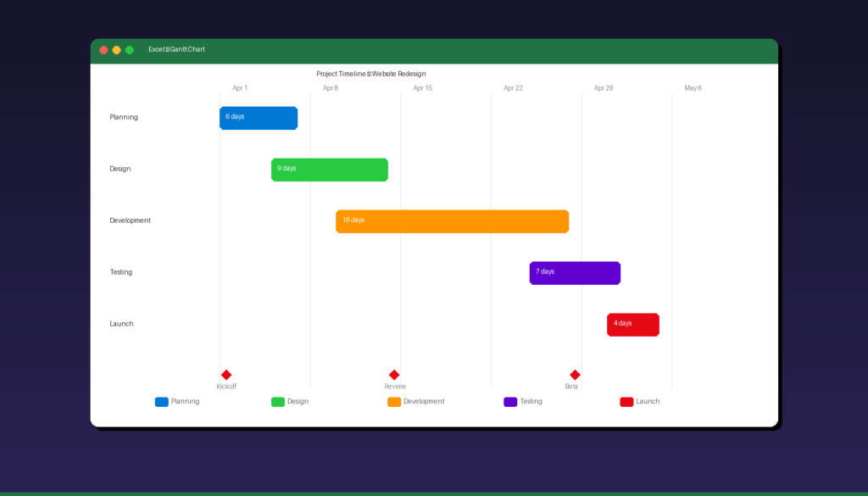The height and width of the screenshot is (496, 868).
Task: Select the green Design legend swatch
Action: click(x=278, y=401)
